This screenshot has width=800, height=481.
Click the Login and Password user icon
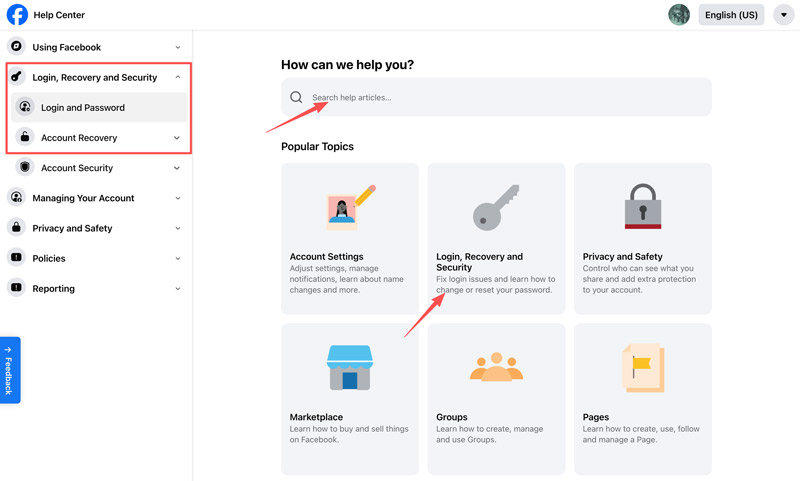pyautogui.click(x=25, y=107)
